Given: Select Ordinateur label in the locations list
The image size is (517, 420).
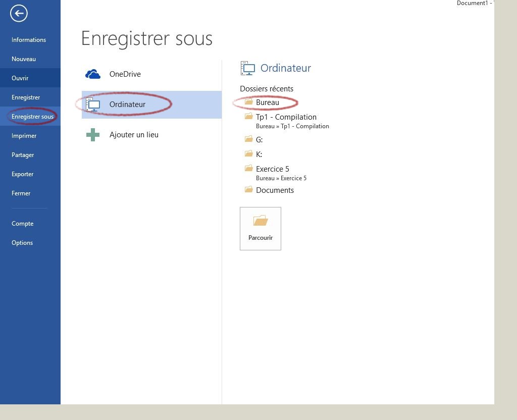Looking at the screenshot, I should 127,104.
